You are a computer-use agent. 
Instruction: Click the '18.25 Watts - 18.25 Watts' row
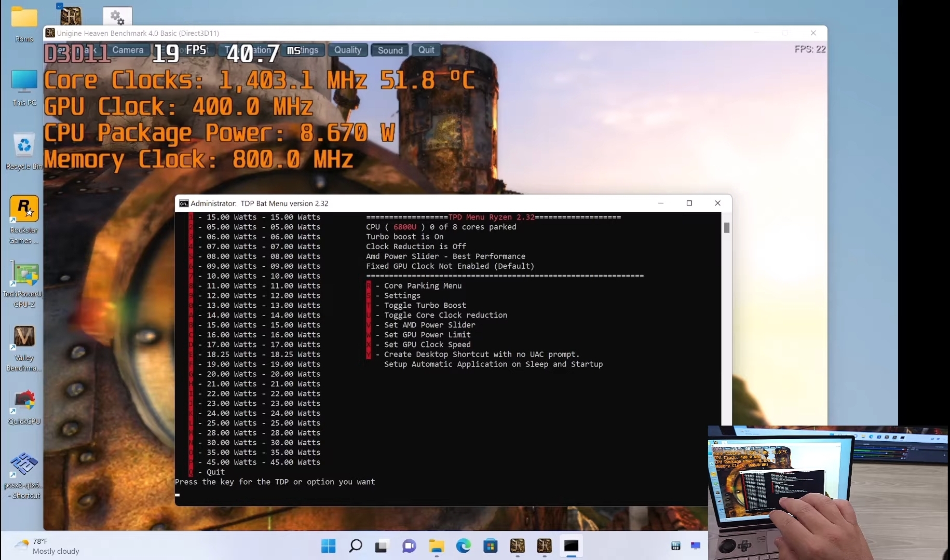[x=254, y=354]
